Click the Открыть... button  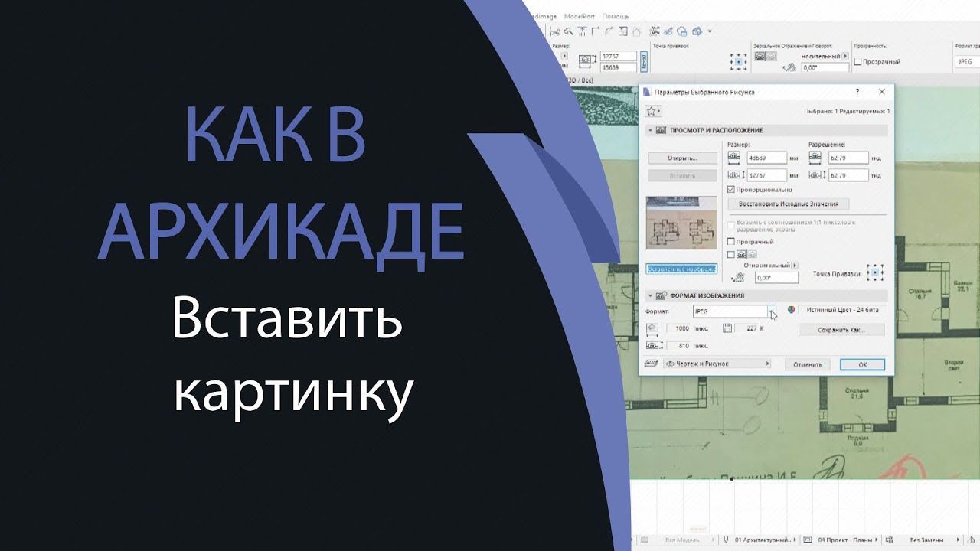[682, 158]
